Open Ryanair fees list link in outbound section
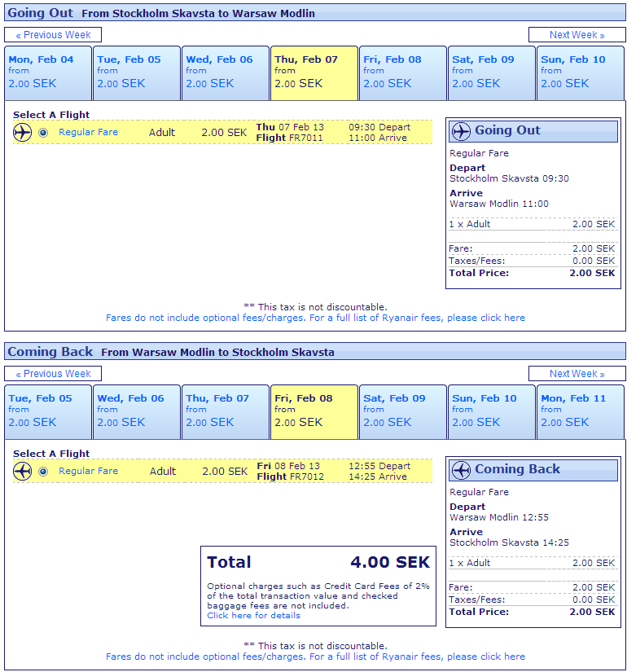The height and width of the screenshot is (672, 627). (315, 318)
